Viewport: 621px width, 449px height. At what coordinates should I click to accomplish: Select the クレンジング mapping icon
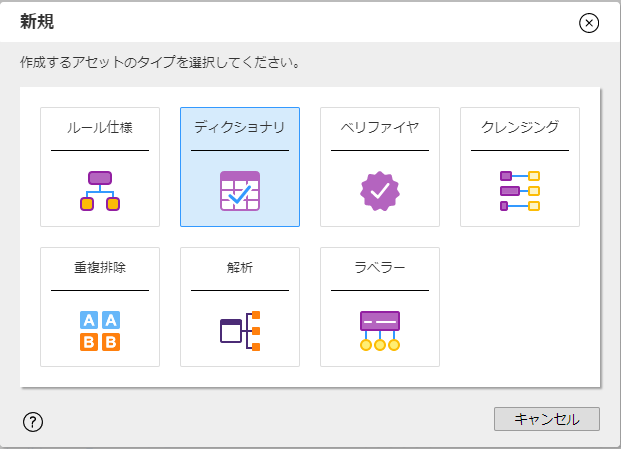(520, 191)
